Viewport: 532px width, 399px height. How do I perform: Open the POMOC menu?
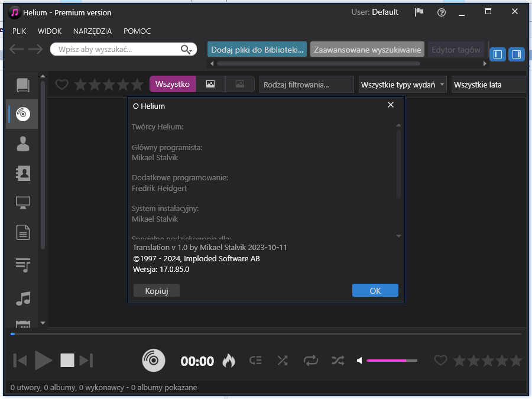point(137,31)
